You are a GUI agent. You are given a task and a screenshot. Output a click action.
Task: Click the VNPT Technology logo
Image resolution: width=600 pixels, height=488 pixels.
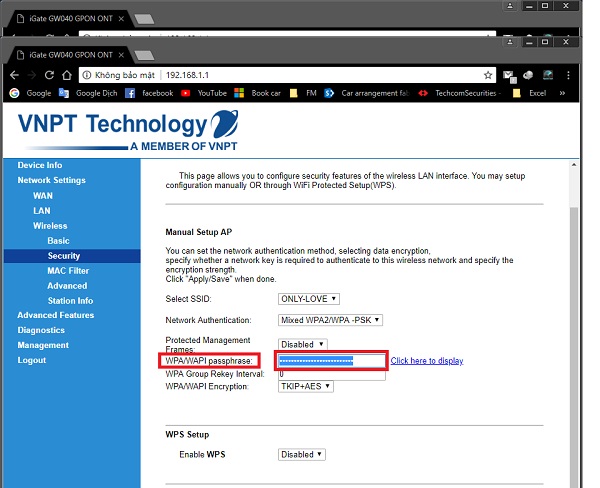click(128, 130)
